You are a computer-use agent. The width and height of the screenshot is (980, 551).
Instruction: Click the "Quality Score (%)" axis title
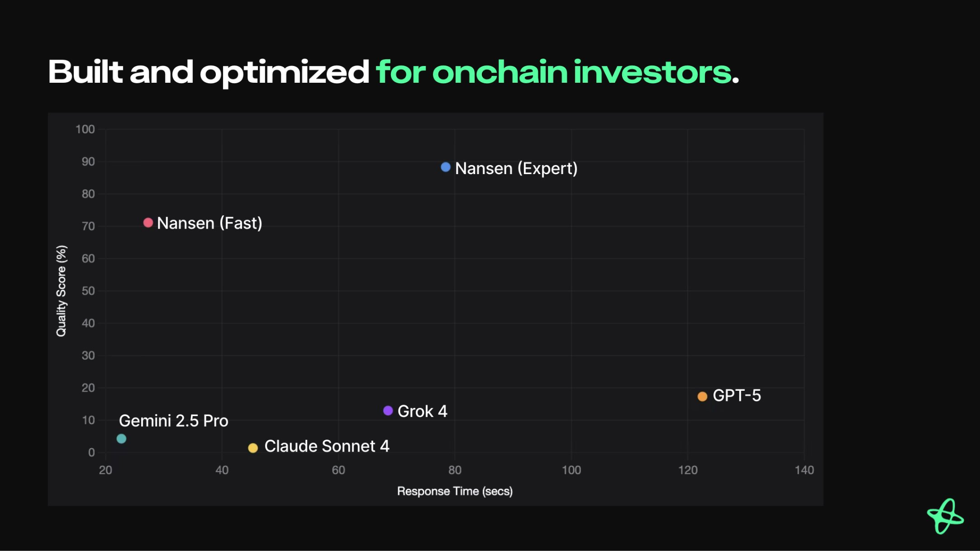[61, 291]
